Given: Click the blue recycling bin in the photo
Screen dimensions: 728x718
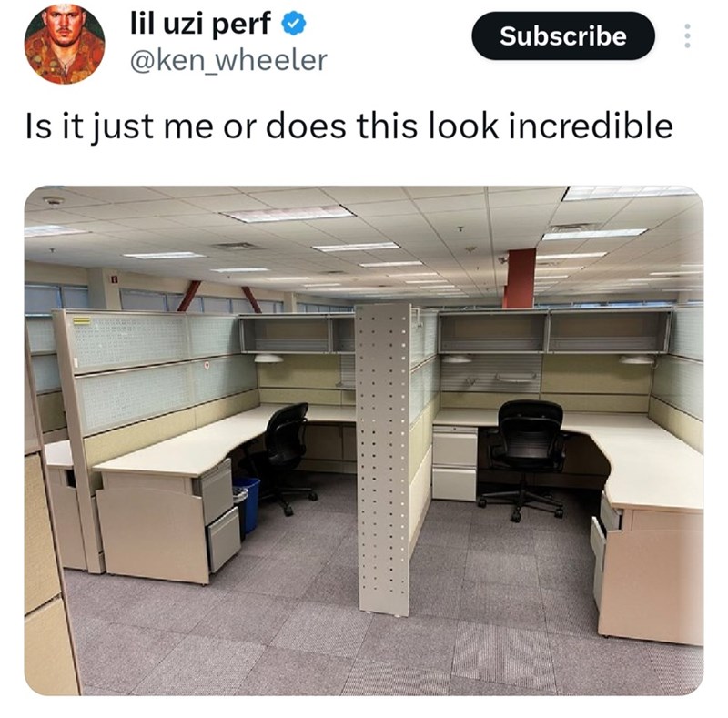Looking at the screenshot, I should click(x=248, y=503).
